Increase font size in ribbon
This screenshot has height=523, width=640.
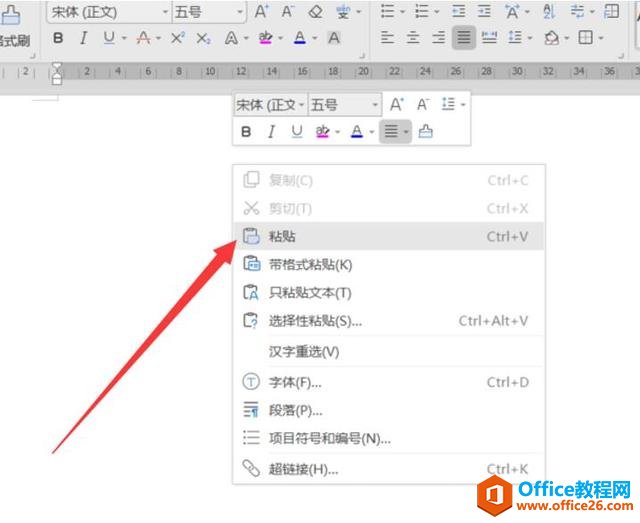pos(261,12)
